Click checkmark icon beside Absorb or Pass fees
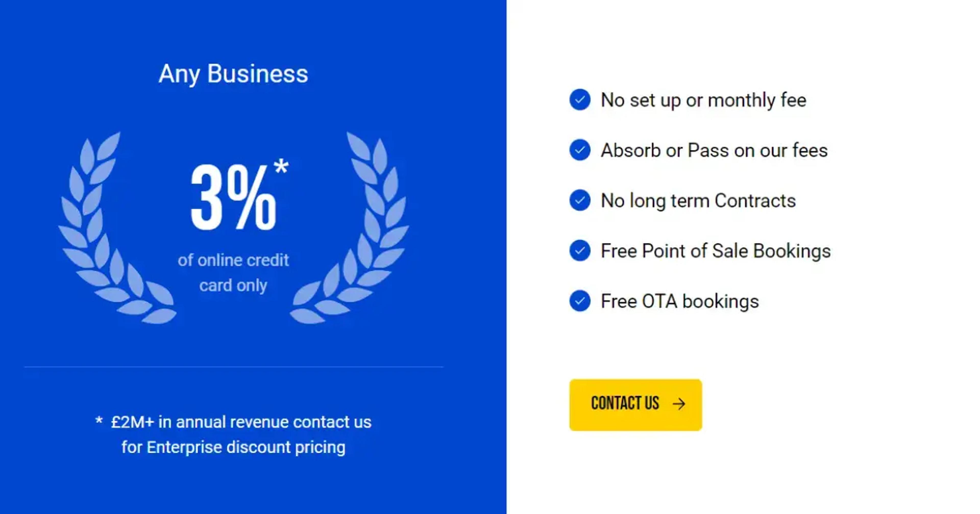Viewport: 980px width, 514px height. click(580, 150)
